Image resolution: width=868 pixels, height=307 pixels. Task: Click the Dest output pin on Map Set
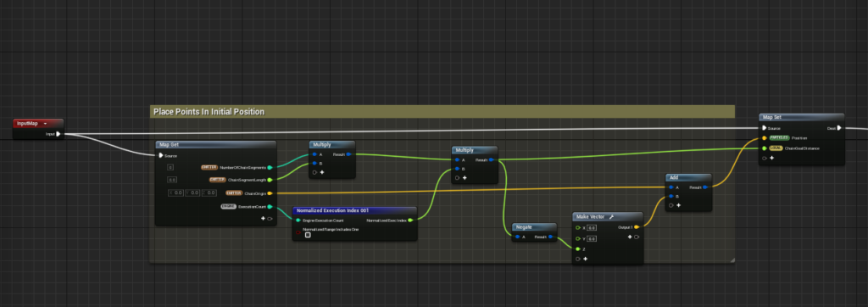[x=839, y=128]
